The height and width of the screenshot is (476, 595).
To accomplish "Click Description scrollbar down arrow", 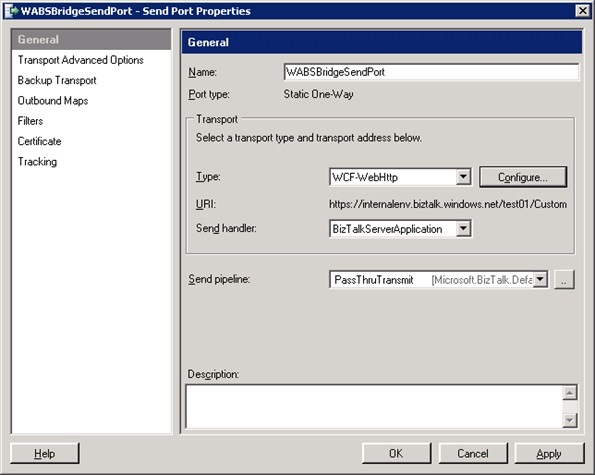I will coord(570,420).
